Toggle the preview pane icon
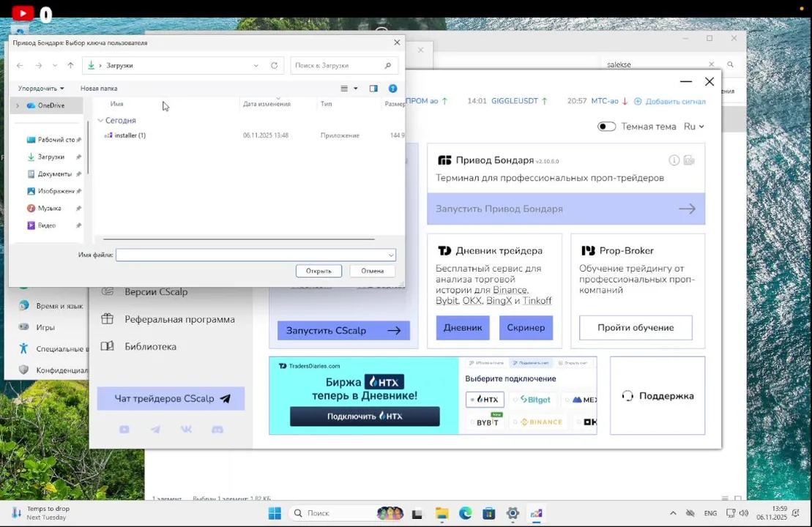This screenshot has width=812, height=527. [x=373, y=89]
